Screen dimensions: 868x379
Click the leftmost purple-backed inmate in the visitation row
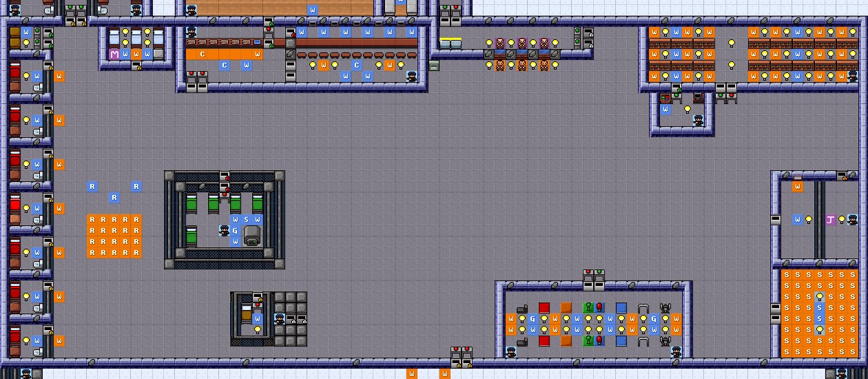coord(500,43)
